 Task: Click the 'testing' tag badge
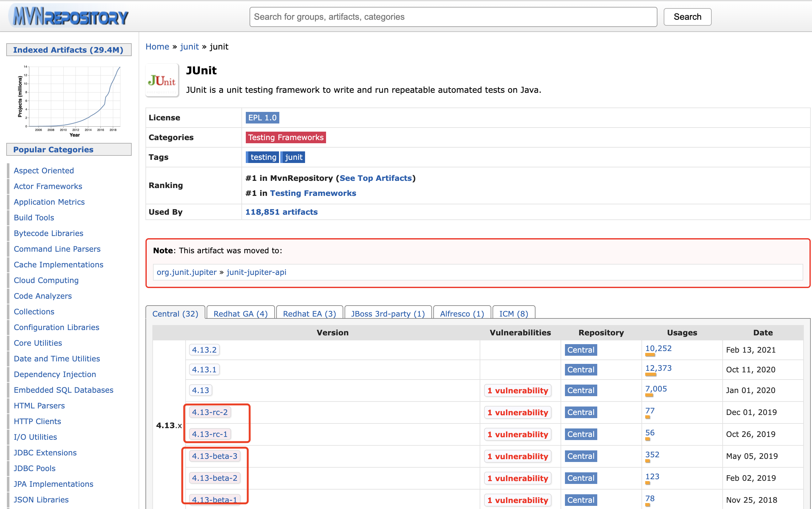click(x=263, y=157)
